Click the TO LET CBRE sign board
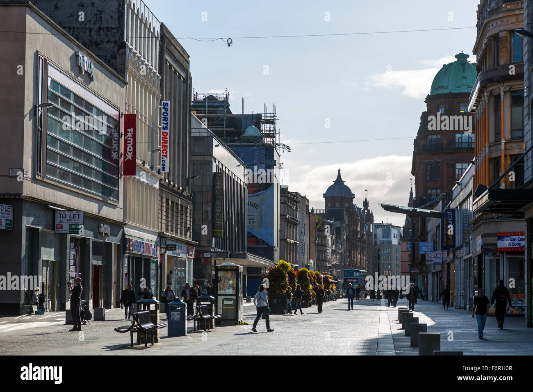Image resolution: width=533 pixels, height=392 pixels. pyautogui.click(x=69, y=222)
